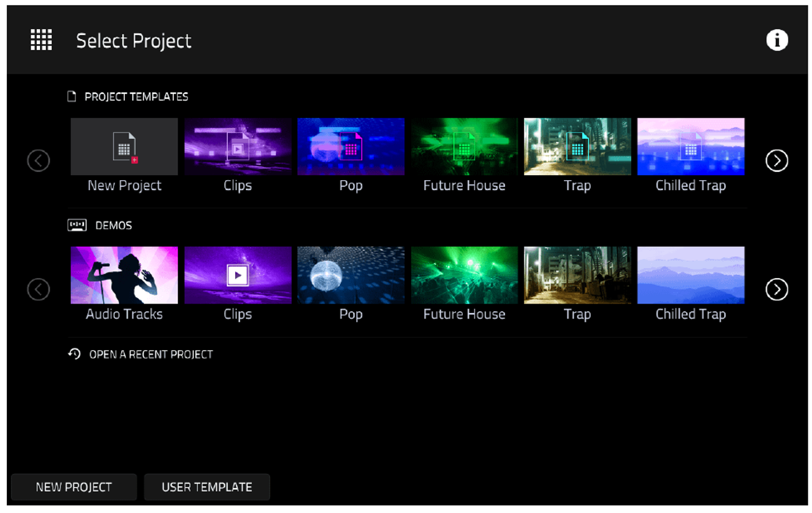
Task: Select the Clips project template thumbnail
Action: click(x=238, y=147)
